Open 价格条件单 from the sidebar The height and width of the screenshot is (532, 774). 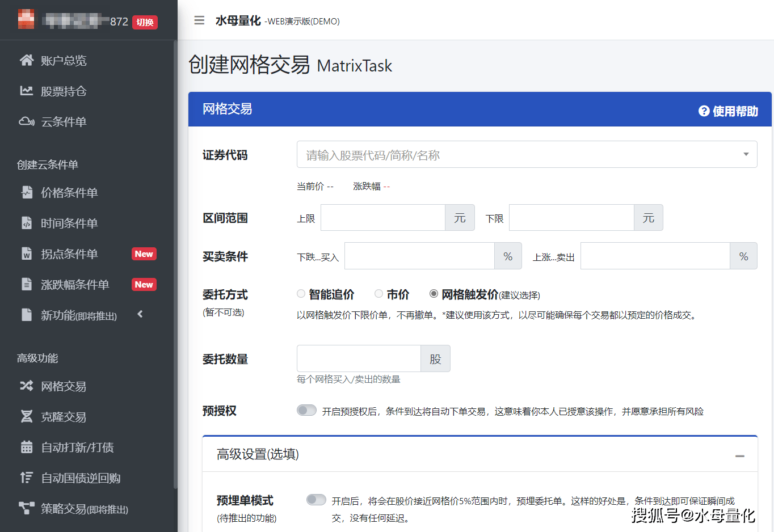(27, 192)
